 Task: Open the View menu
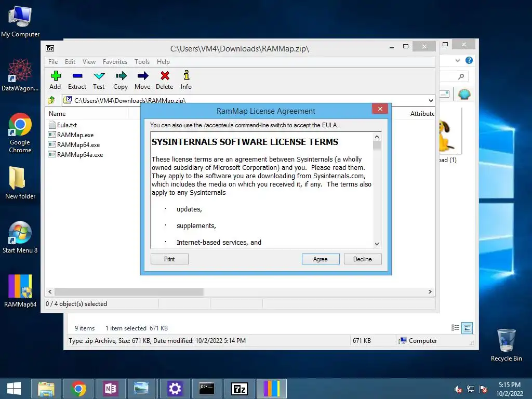(x=89, y=62)
